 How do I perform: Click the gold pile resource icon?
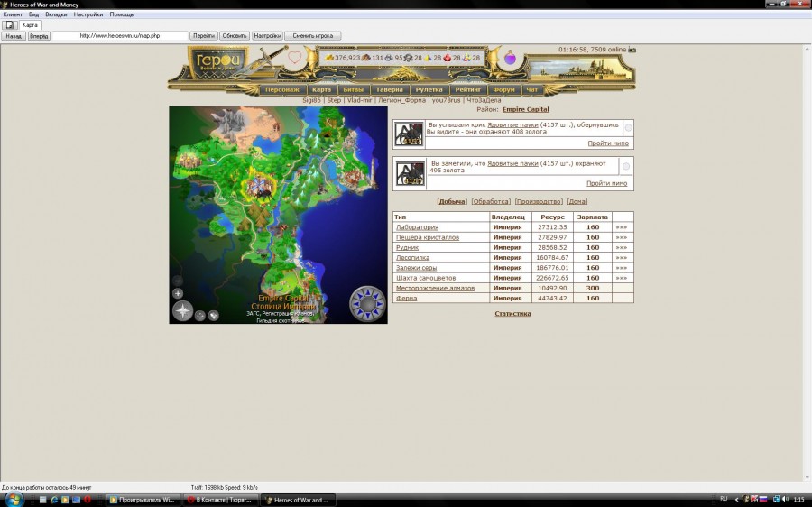click(328, 58)
